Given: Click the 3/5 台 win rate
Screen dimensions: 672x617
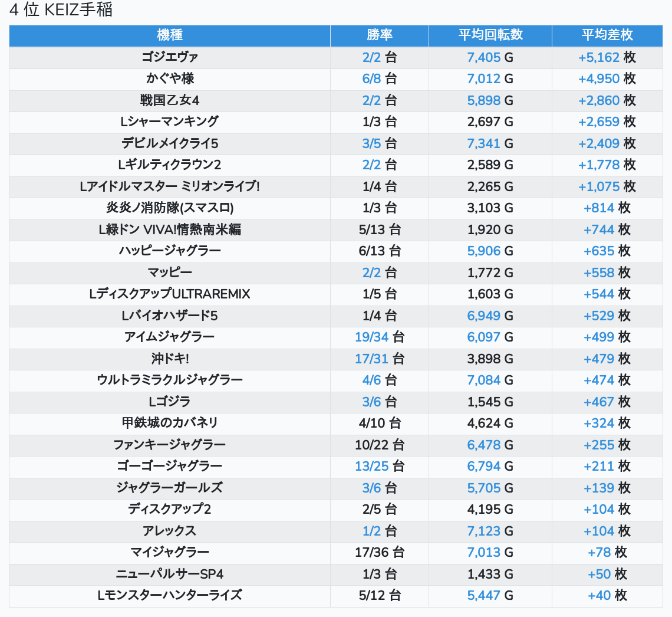Looking at the screenshot, I should pyautogui.click(x=380, y=143).
